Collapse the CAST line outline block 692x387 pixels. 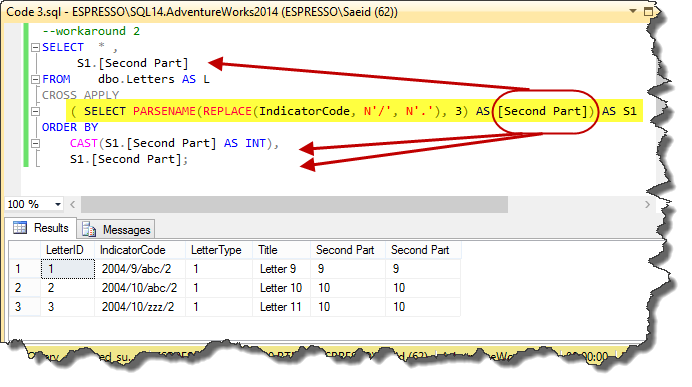[x=35, y=143]
